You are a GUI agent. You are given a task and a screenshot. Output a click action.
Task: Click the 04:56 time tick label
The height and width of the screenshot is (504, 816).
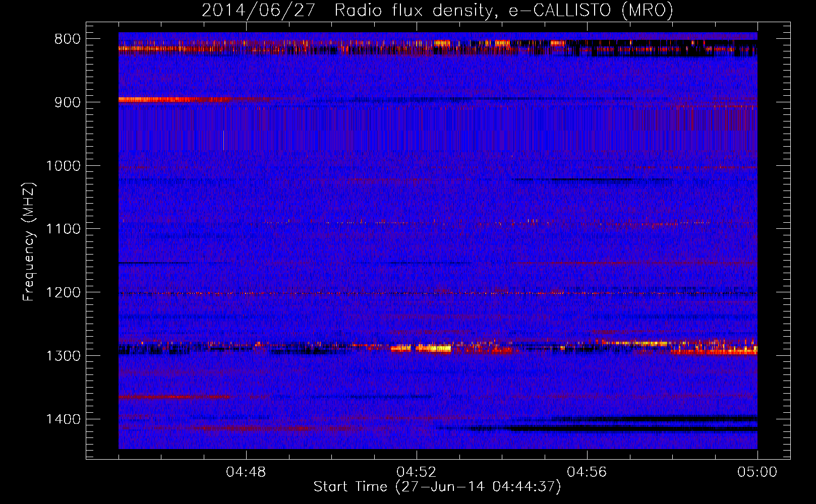coord(587,472)
